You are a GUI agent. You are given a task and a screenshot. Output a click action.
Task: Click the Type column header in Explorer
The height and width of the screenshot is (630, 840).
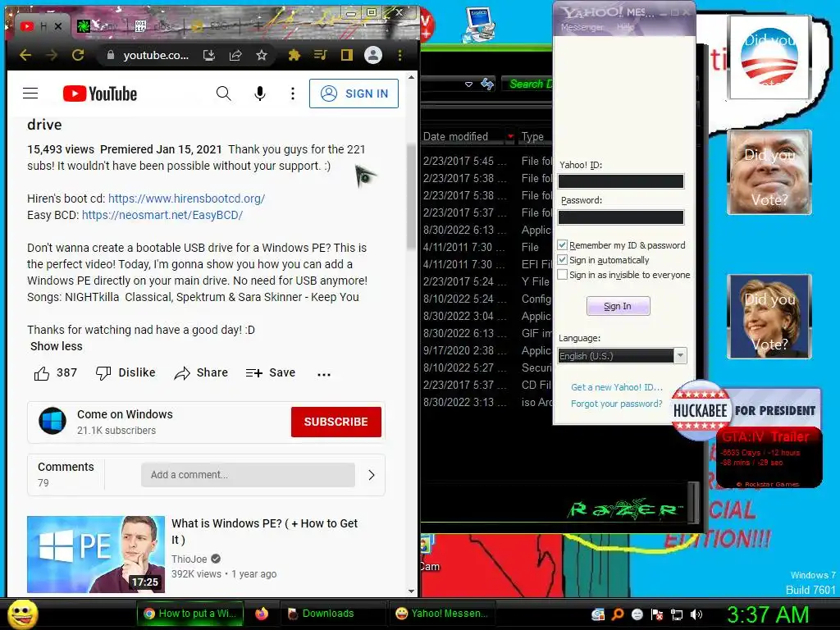tap(534, 137)
